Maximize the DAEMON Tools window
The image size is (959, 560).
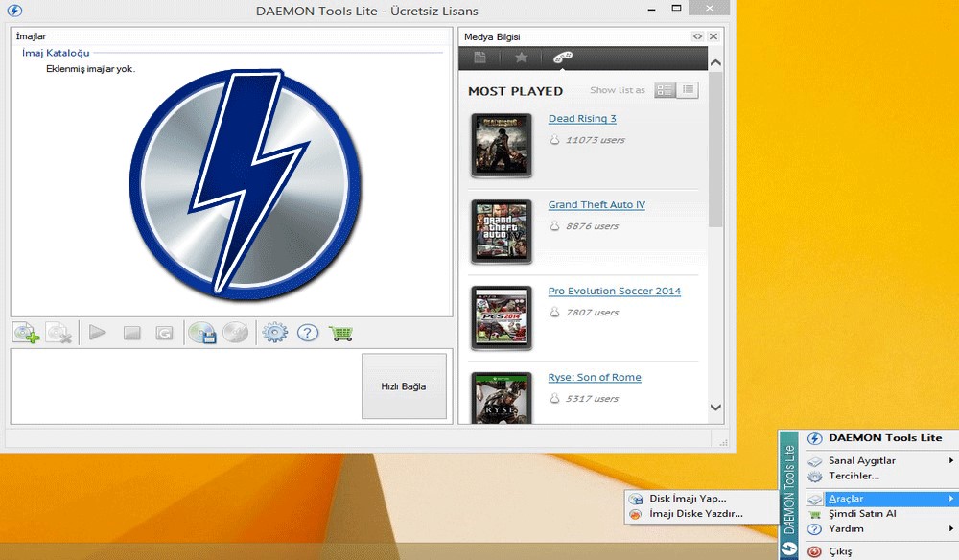point(676,8)
